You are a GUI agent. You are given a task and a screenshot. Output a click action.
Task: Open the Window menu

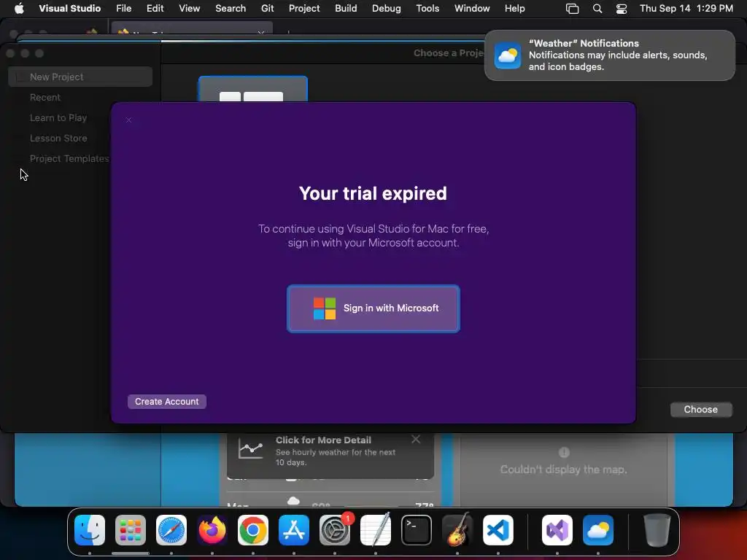point(472,8)
